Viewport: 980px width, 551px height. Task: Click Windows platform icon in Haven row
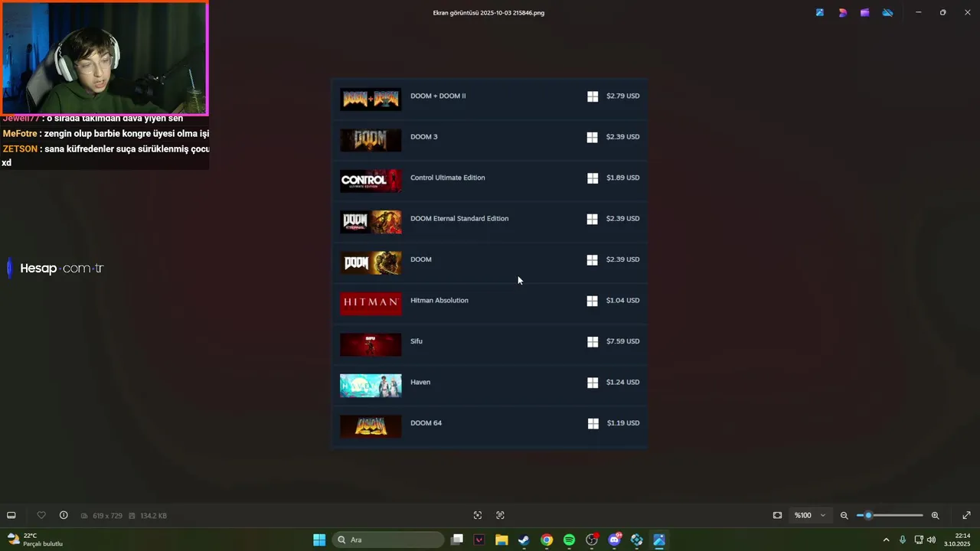tap(592, 383)
